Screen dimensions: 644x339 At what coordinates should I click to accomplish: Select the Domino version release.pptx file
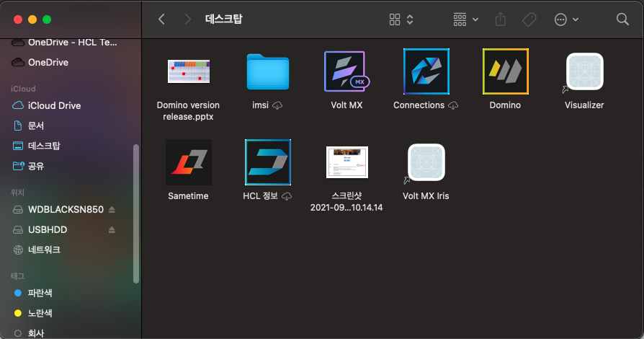(x=189, y=71)
